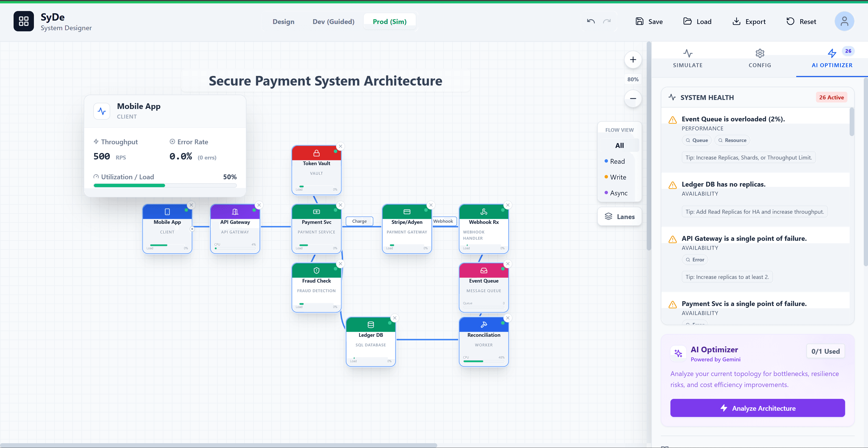This screenshot has height=448, width=868.
Task: Switch to the Dev (Guided) tab
Action: 333,21
